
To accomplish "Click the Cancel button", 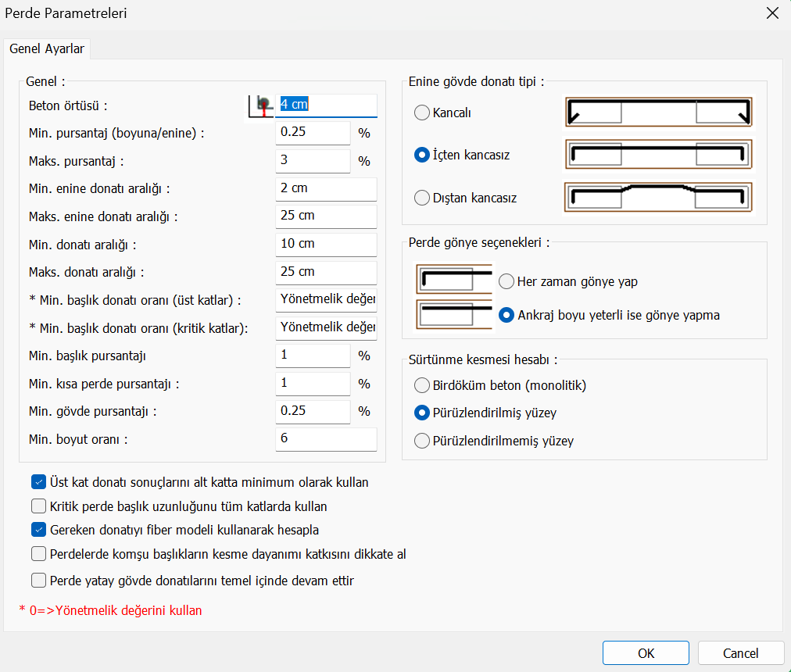I will [740, 653].
